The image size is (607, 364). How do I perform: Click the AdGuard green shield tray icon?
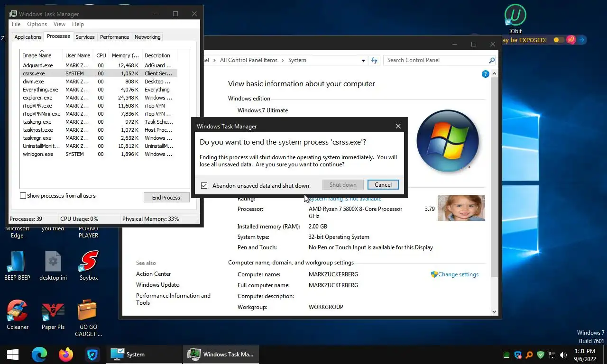(x=540, y=355)
